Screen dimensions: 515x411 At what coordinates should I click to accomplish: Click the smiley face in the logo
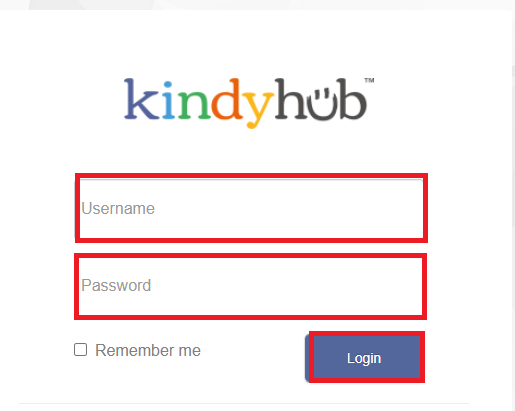pos(321,101)
